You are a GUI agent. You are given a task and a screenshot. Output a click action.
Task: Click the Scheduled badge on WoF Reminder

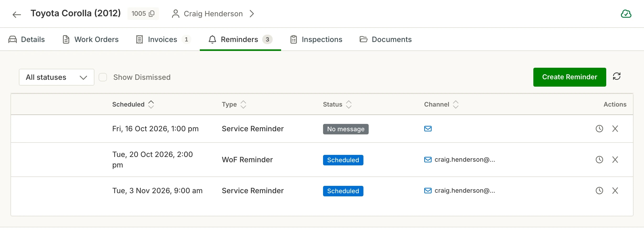point(343,160)
